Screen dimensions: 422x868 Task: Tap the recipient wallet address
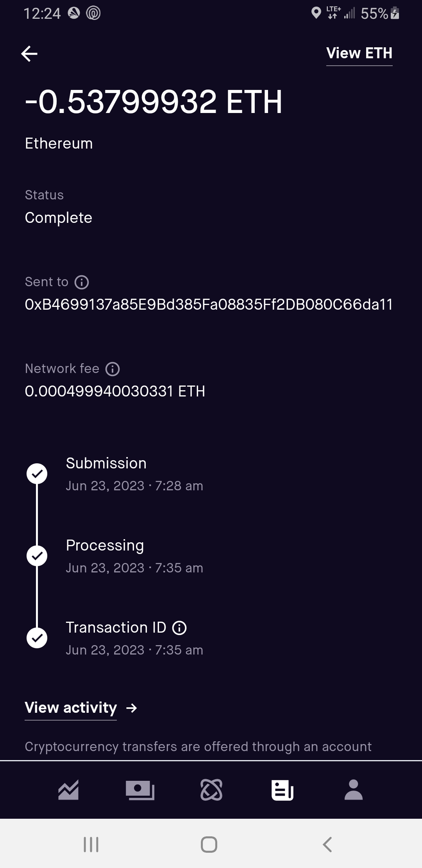point(209,305)
